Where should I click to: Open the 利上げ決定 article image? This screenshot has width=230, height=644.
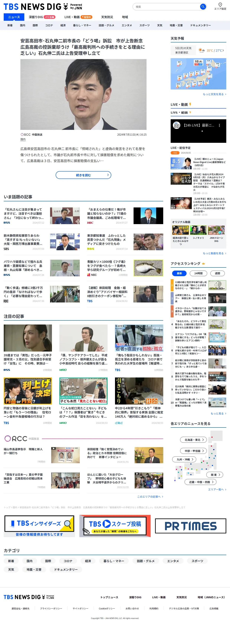click(x=28, y=391)
